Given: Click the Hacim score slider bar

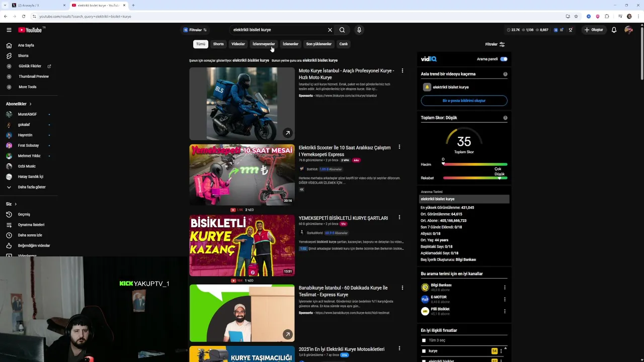Looking at the screenshot, I should pos(475,164).
